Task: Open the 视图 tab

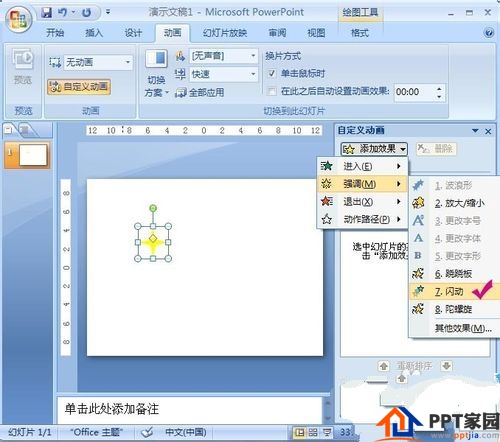Action: [x=316, y=33]
